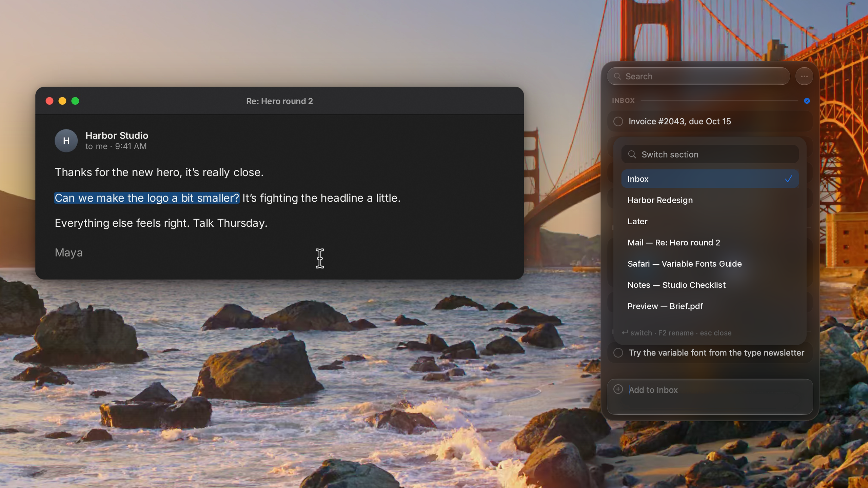Check off the variable font task circle

coord(618,353)
